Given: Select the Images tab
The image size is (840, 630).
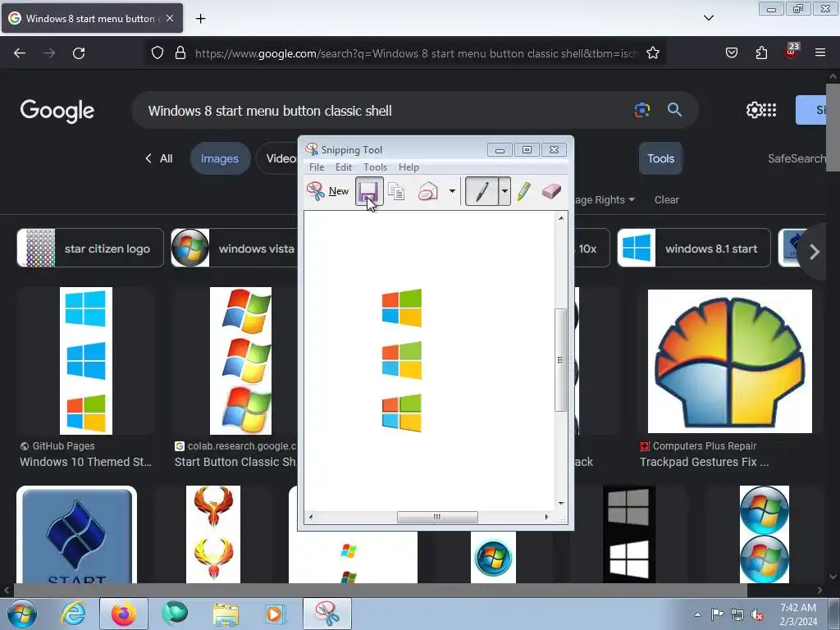Looking at the screenshot, I should coord(220,158).
